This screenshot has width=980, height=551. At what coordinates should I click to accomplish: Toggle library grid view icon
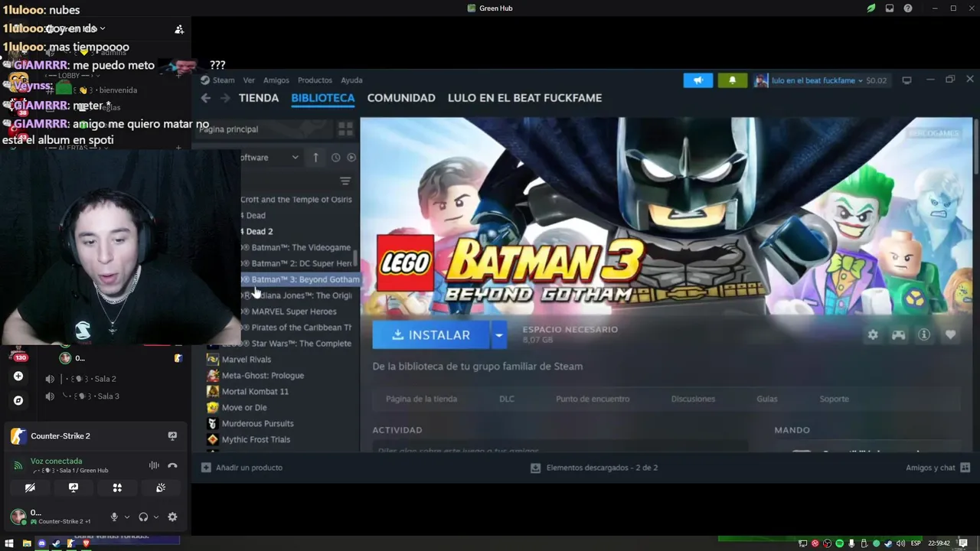point(345,129)
